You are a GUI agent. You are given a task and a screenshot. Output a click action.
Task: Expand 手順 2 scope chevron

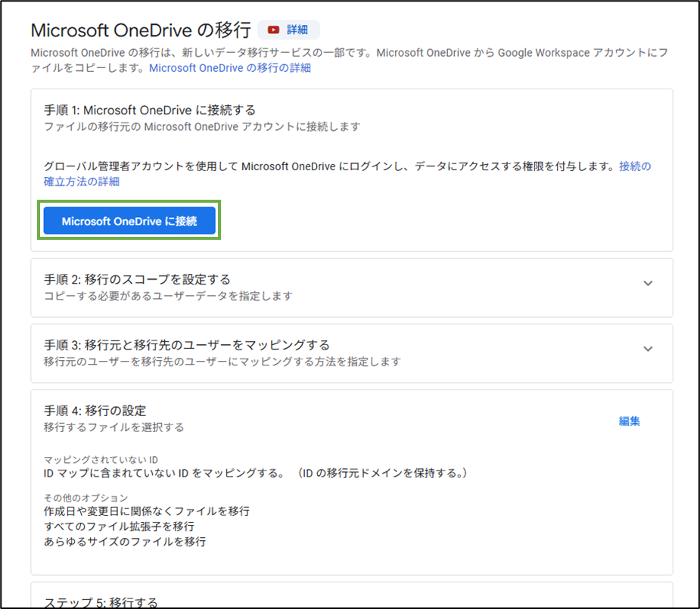coord(648,283)
